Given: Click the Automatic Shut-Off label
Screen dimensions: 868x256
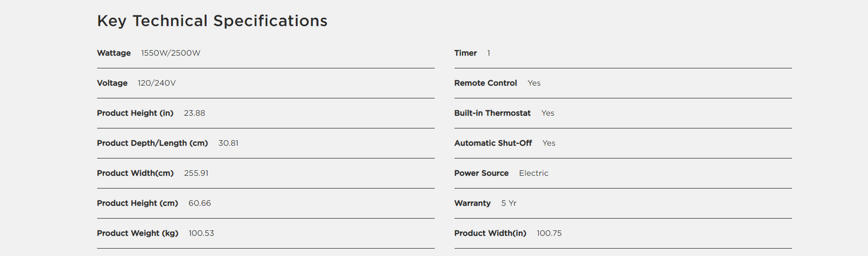Looking at the screenshot, I should (x=493, y=143).
